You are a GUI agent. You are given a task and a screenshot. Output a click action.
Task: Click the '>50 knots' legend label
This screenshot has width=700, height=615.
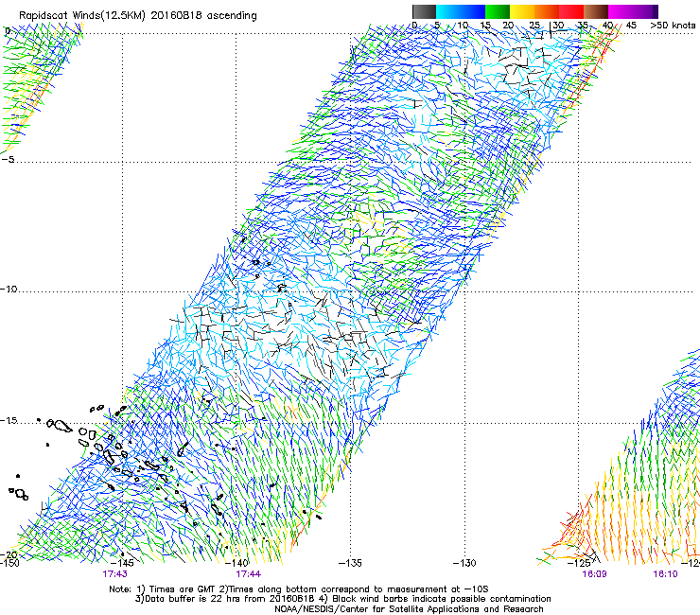click(x=673, y=26)
